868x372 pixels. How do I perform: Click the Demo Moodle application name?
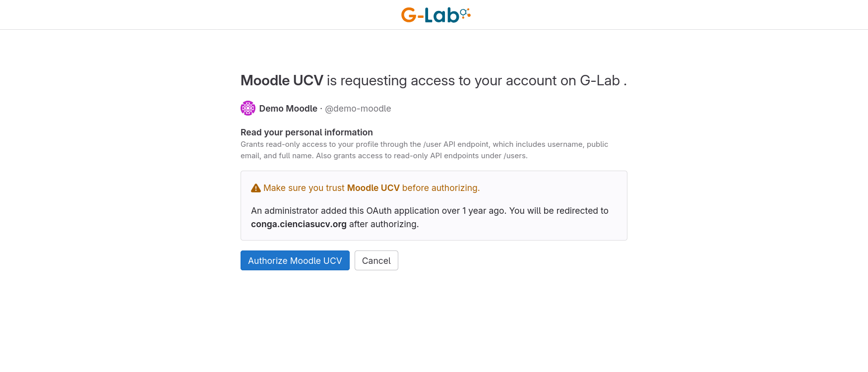(x=288, y=108)
